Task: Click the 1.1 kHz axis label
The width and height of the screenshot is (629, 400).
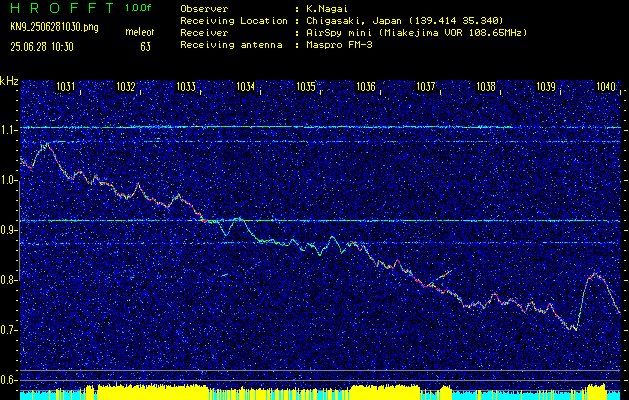Action: click(7, 130)
